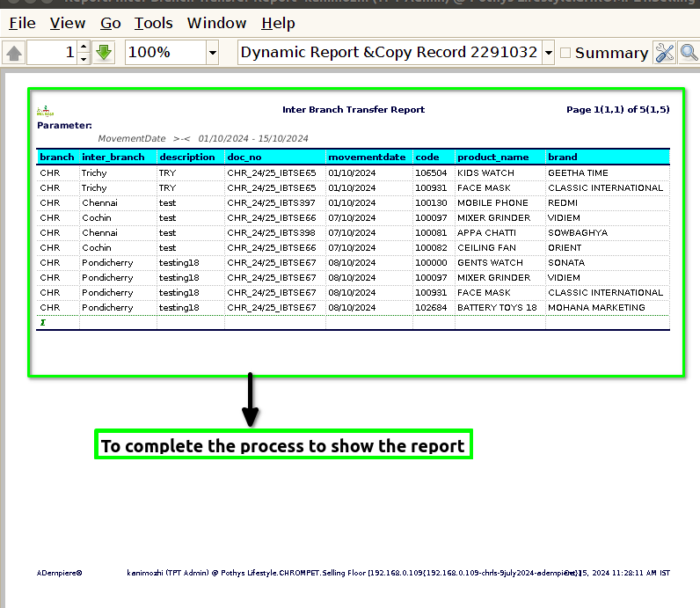Click the Parameter: label

[64, 125]
